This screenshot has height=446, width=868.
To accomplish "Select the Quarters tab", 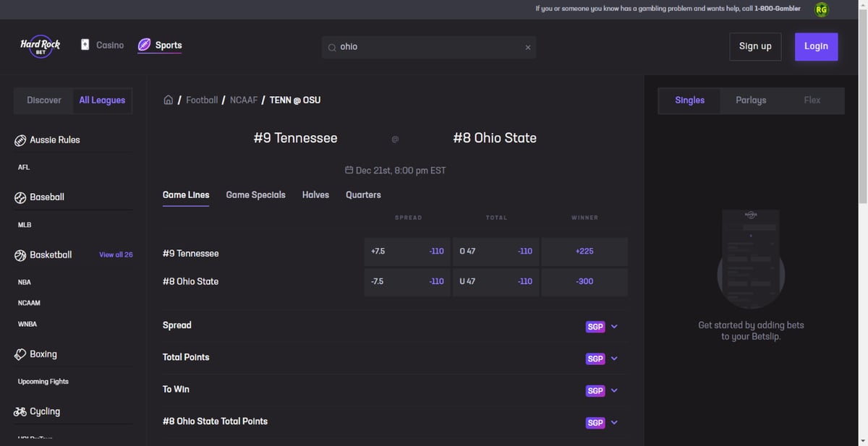I will pyautogui.click(x=363, y=195).
